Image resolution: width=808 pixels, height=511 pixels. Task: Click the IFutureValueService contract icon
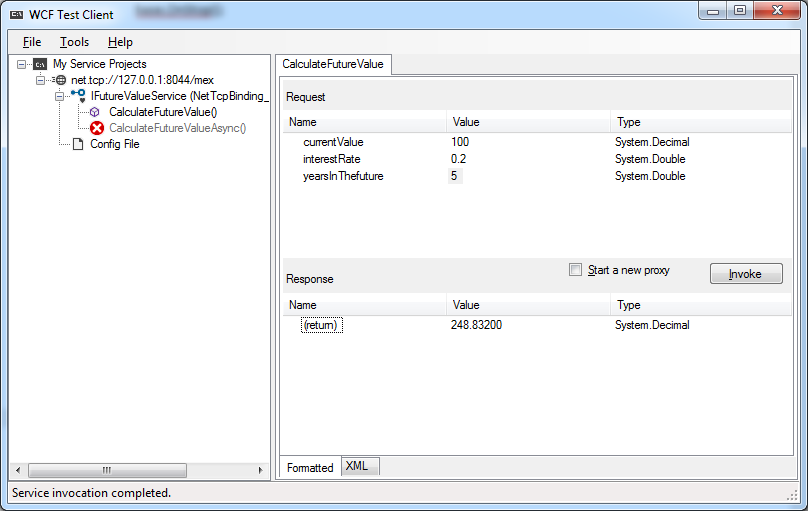pos(78,95)
